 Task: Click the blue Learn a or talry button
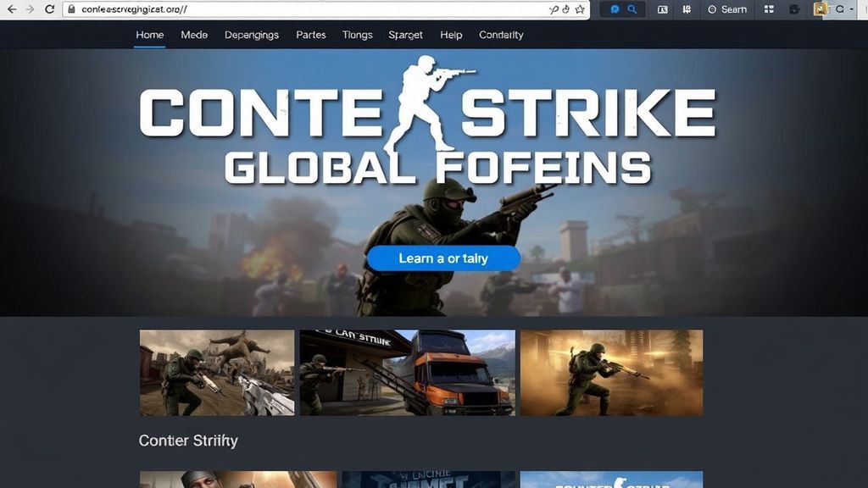click(x=443, y=258)
